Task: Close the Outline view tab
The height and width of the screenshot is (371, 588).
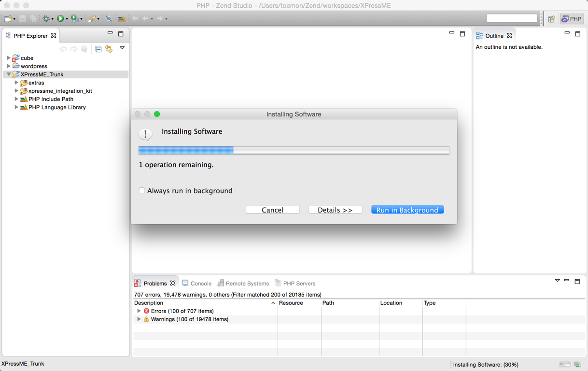Action: 510,35
